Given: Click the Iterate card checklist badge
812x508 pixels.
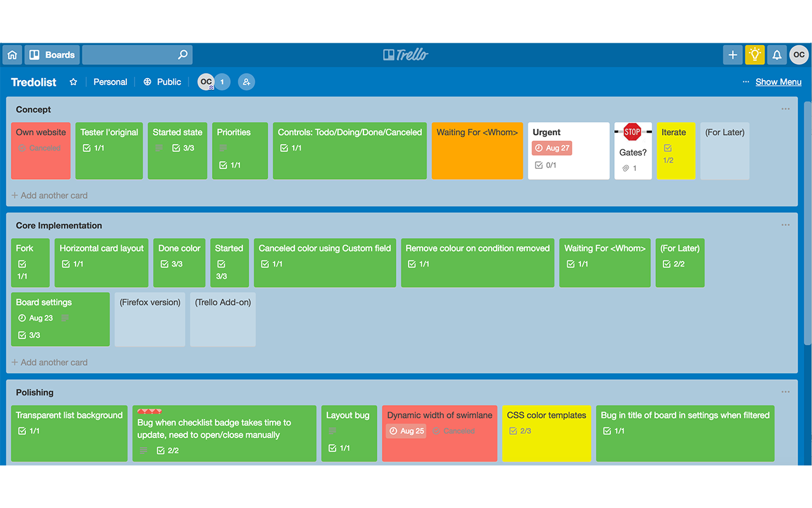Looking at the screenshot, I should point(668,154).
